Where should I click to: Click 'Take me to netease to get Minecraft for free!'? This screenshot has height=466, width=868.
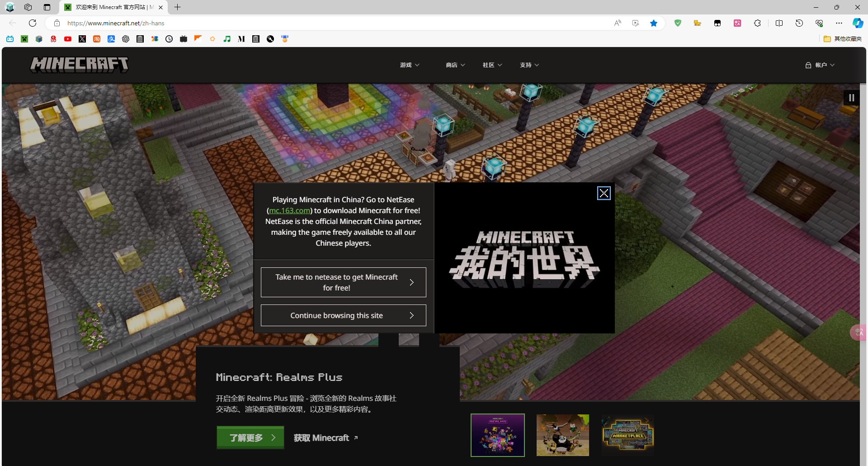coord(344,282)
